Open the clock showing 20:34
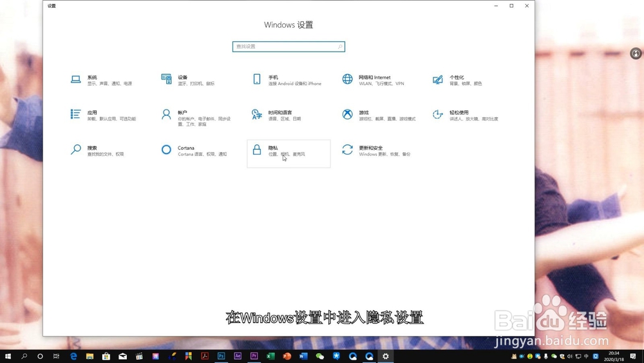The width and height of the screenshot is (644, 363). (614, 357)
